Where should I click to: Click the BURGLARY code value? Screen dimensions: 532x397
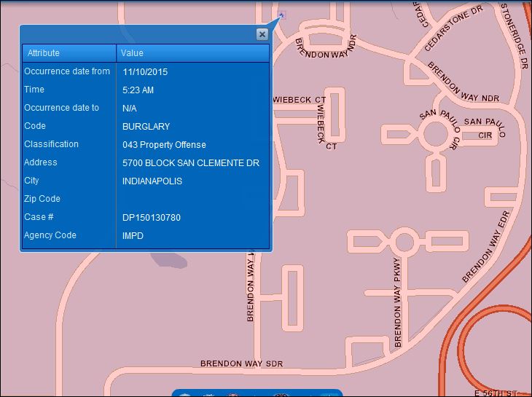coord(146,127)
